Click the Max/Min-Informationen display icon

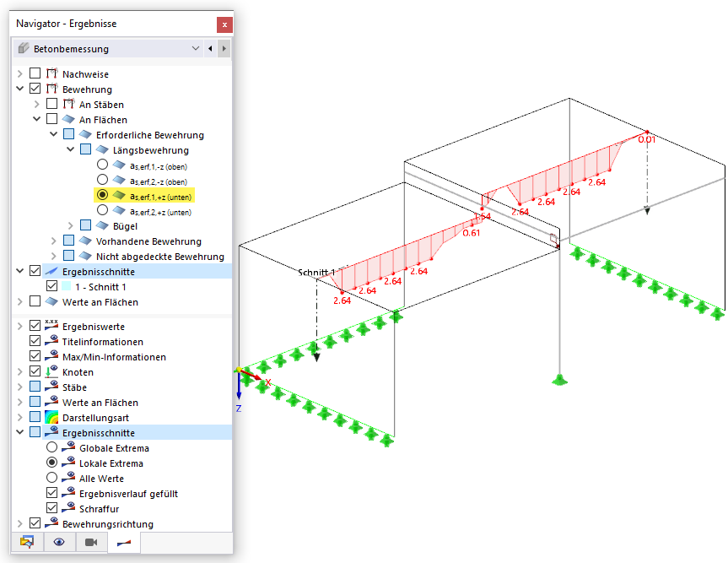click(x=51, y=356)
